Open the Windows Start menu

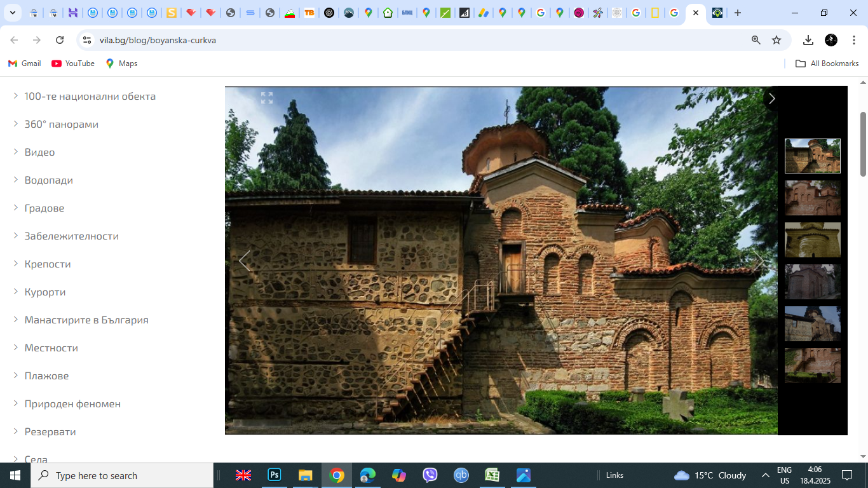coord(15,475)
